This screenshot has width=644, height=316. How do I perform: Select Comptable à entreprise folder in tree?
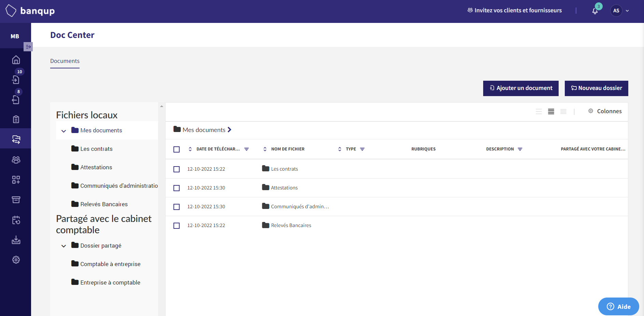pos(106,264)
